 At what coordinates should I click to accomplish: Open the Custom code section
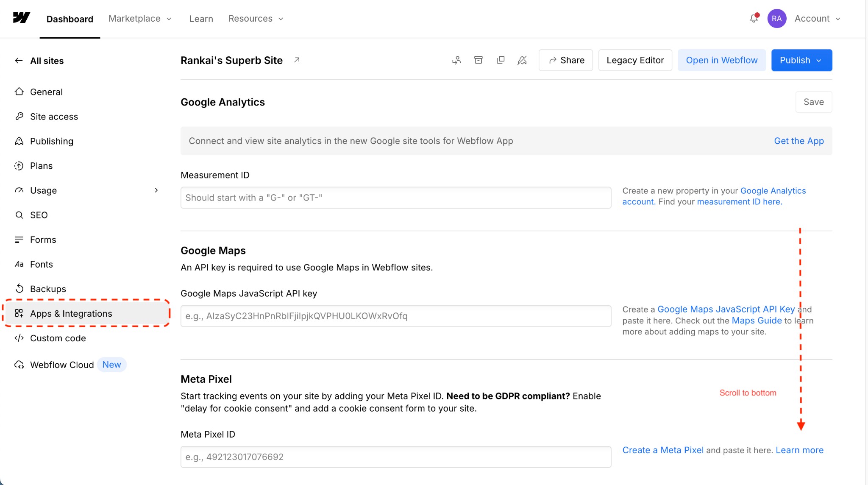58,338
